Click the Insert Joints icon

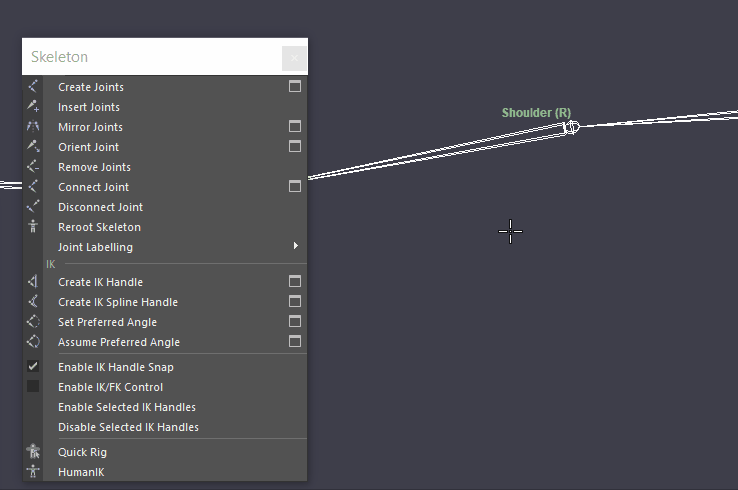32,106
